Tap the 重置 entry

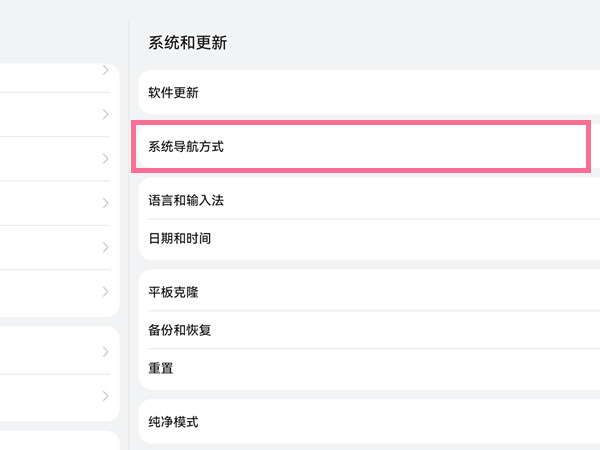click(161, 368)
